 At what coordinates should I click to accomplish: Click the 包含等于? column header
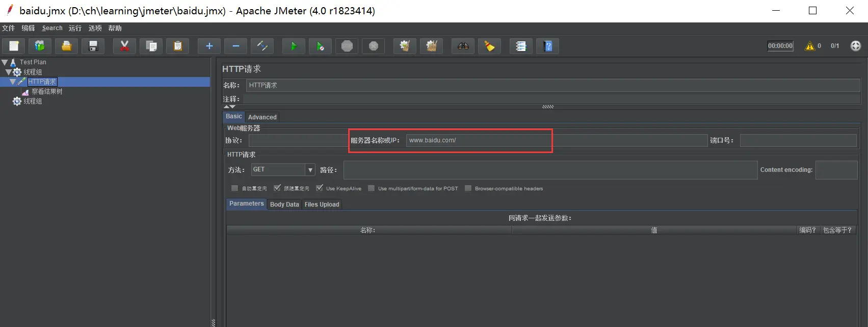(837, 230)
